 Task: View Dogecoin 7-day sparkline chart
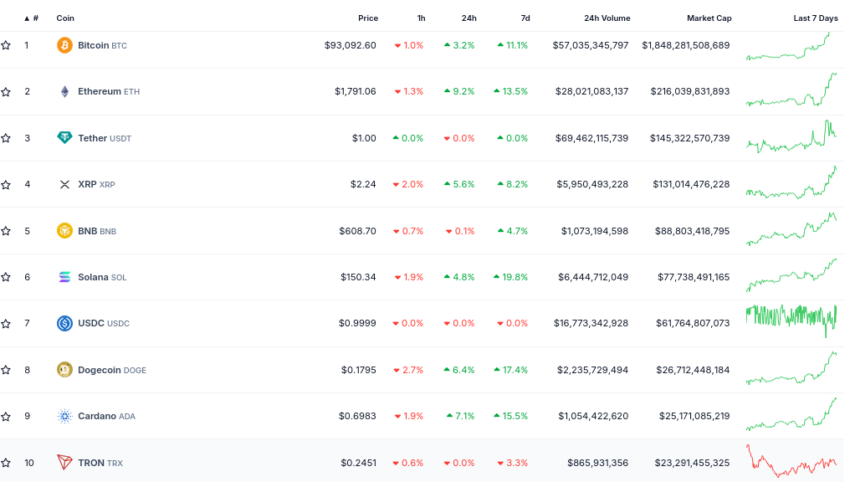click(x=791, y=368)
